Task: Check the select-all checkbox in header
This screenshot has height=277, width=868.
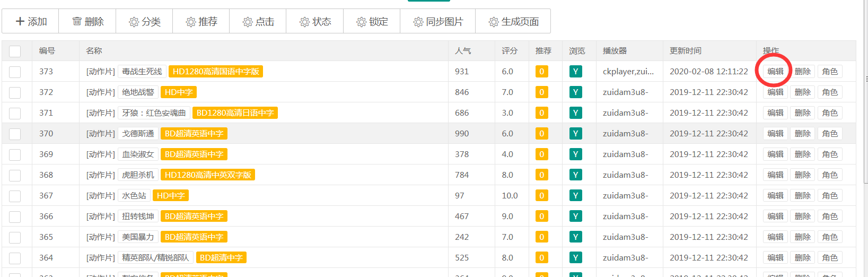Action: 15,51
